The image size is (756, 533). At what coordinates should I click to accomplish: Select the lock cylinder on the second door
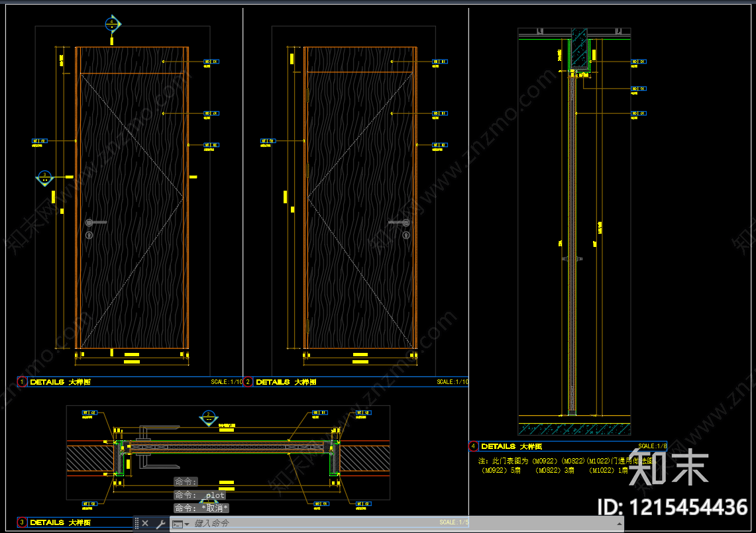point(406,234)
